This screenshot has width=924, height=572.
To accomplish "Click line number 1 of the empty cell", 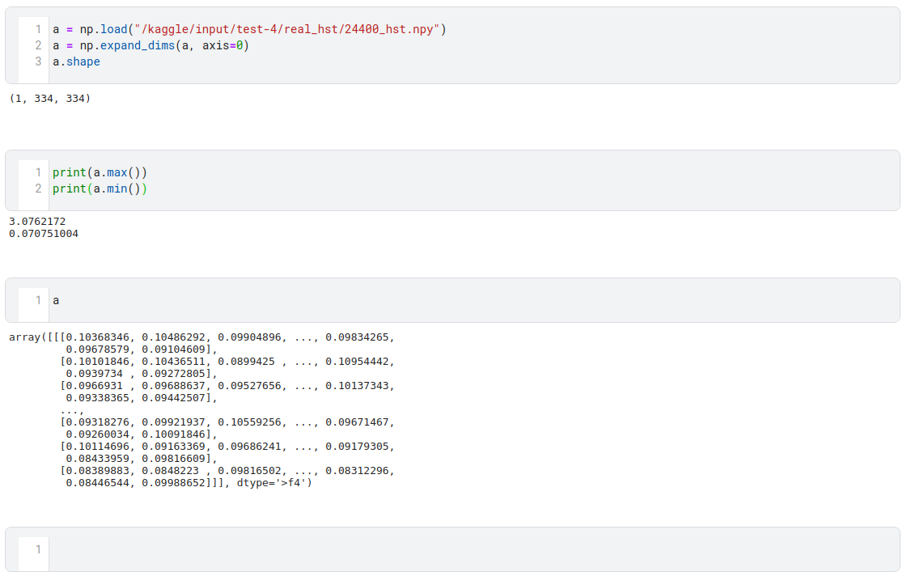I will point(37,549).
